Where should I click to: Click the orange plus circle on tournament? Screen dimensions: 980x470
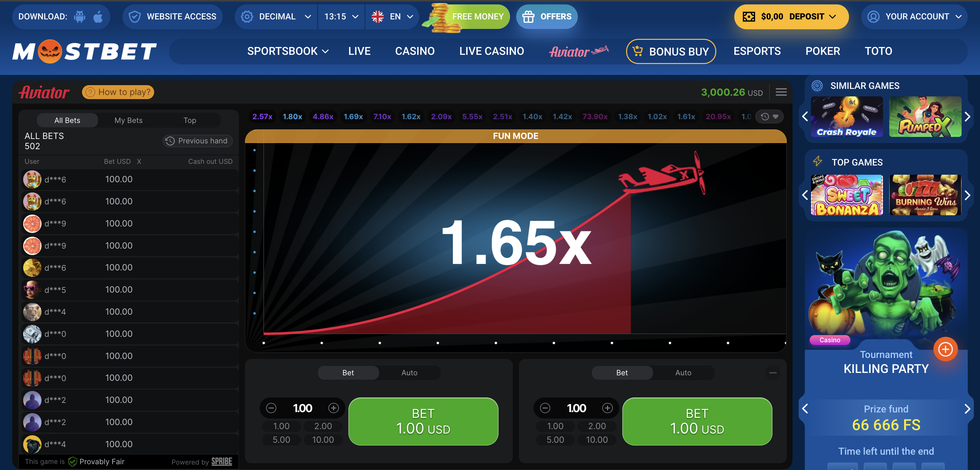pyautogui.click(x=945, y=349)
